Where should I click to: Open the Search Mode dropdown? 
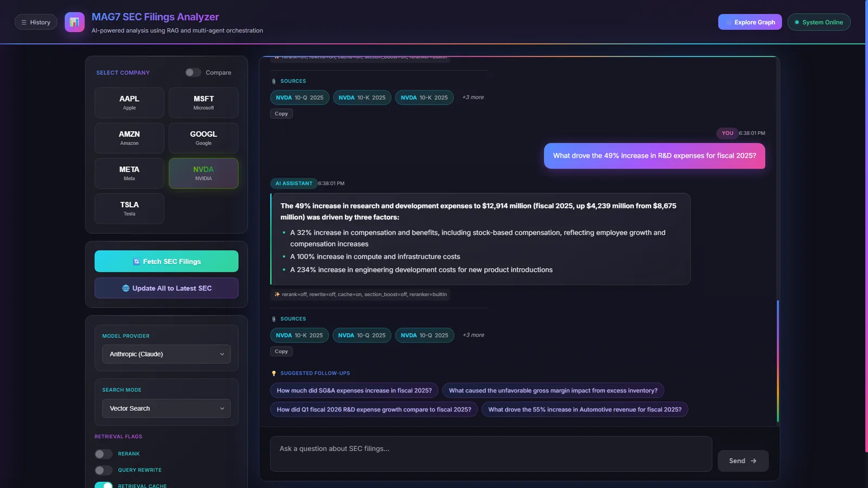click(x=167, y=408)
